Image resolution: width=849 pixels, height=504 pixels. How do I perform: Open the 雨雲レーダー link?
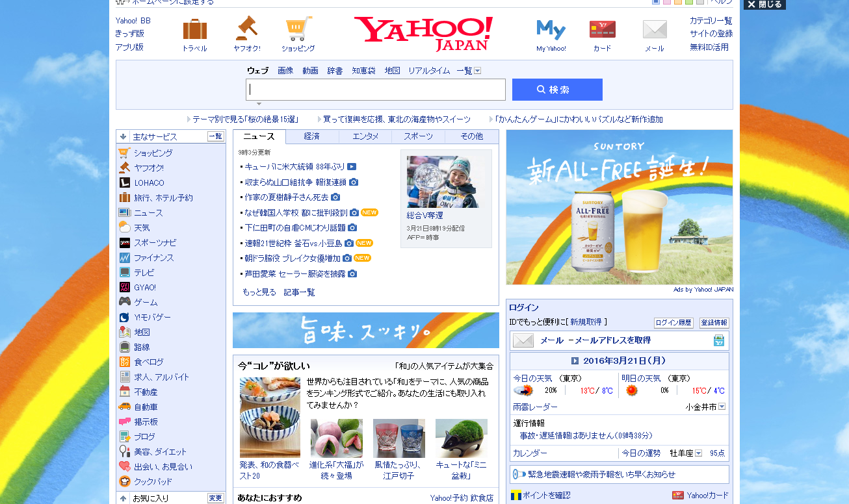pos(535,407)
